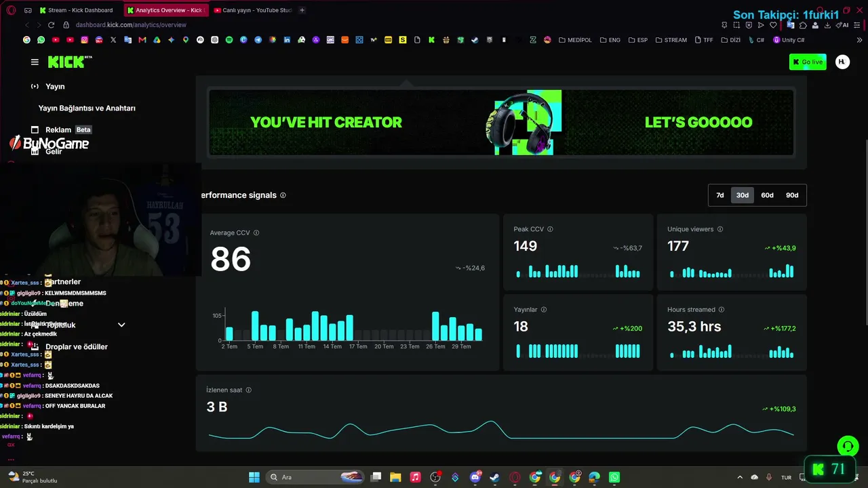
Task: Open the Telegram bookmark
Action: pyautogui.click(x=258, y=40)
